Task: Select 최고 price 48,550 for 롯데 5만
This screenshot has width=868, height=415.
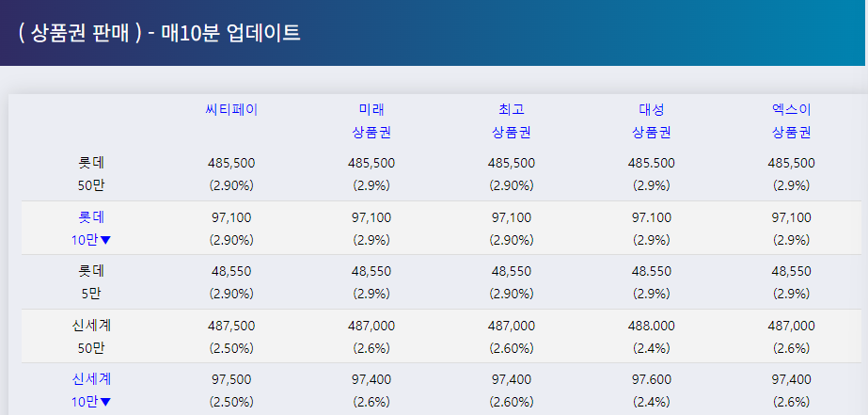Action: coord(512,272)
